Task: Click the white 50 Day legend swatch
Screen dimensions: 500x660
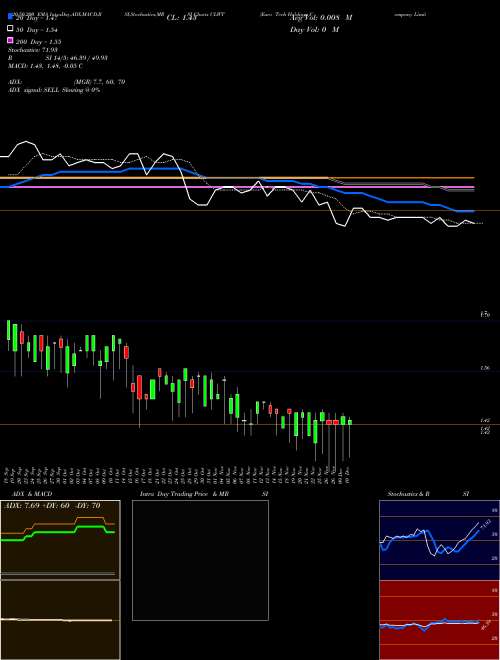Action: tap(10, 29)
